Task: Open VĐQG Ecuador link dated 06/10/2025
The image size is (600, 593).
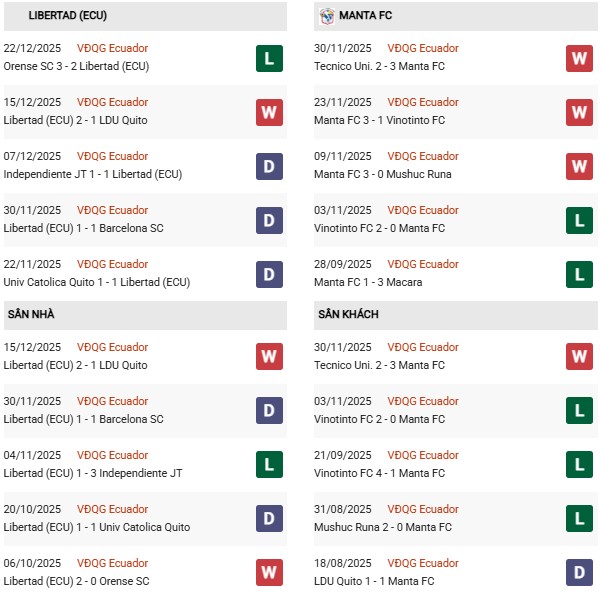Action: [112, 563]
